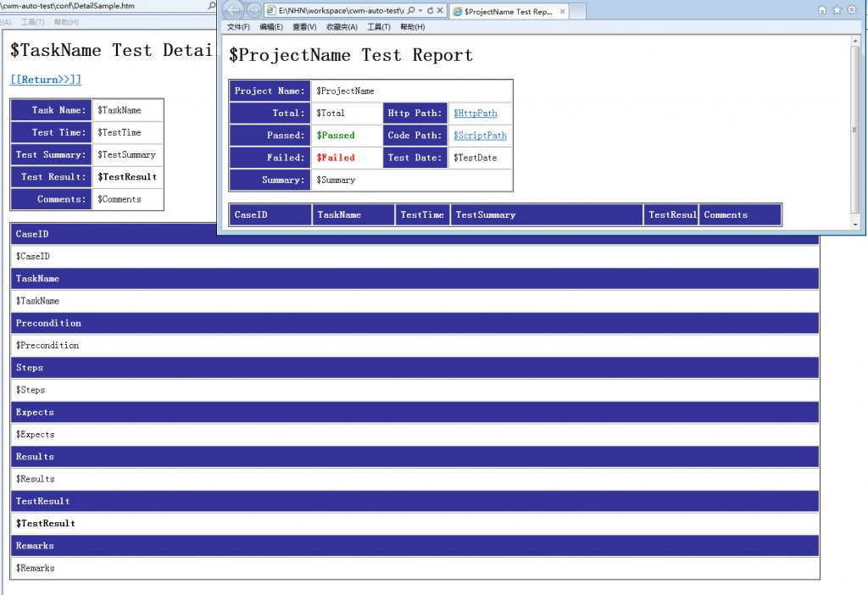Click the page icon inside the address bar
Screen dimensions: 868x595
click(x=271, y=10)
